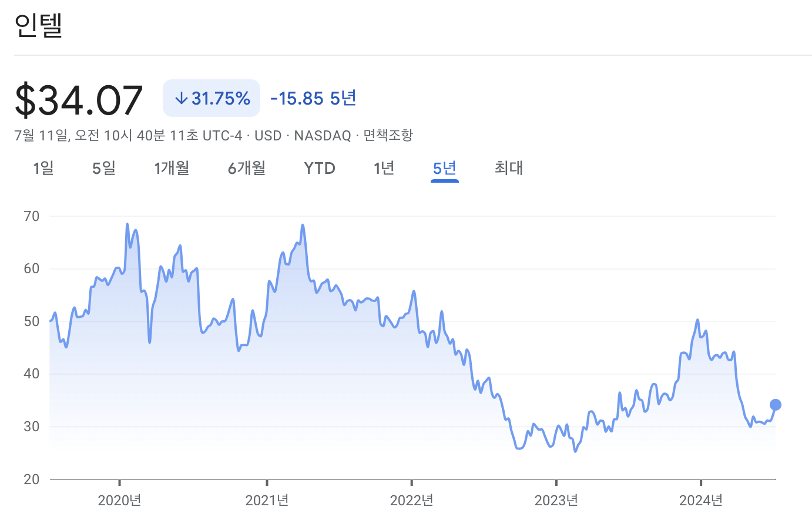Screen dimensions: 812x517
Task: Click the 2022년 axis label on the chart
Action: (411, 501)
